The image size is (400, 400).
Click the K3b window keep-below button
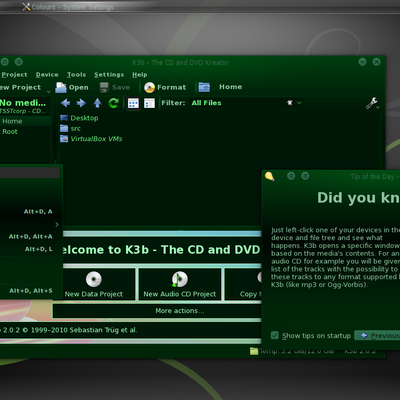19,62
